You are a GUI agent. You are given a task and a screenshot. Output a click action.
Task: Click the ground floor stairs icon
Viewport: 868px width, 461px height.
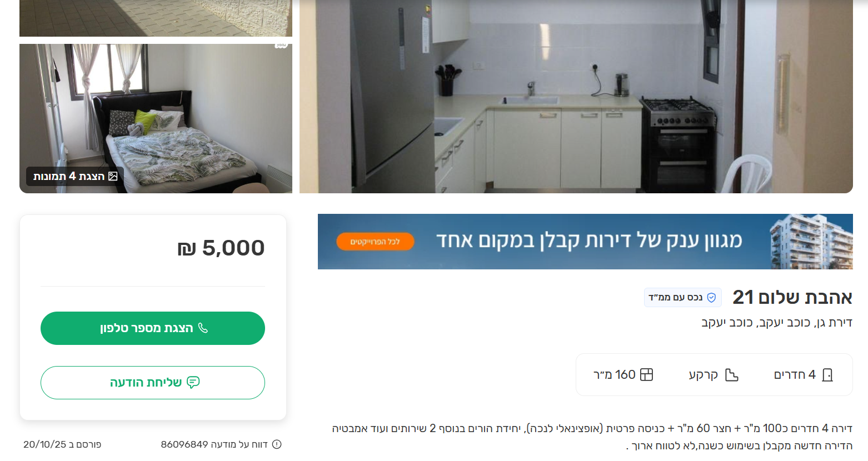(732, 375)
